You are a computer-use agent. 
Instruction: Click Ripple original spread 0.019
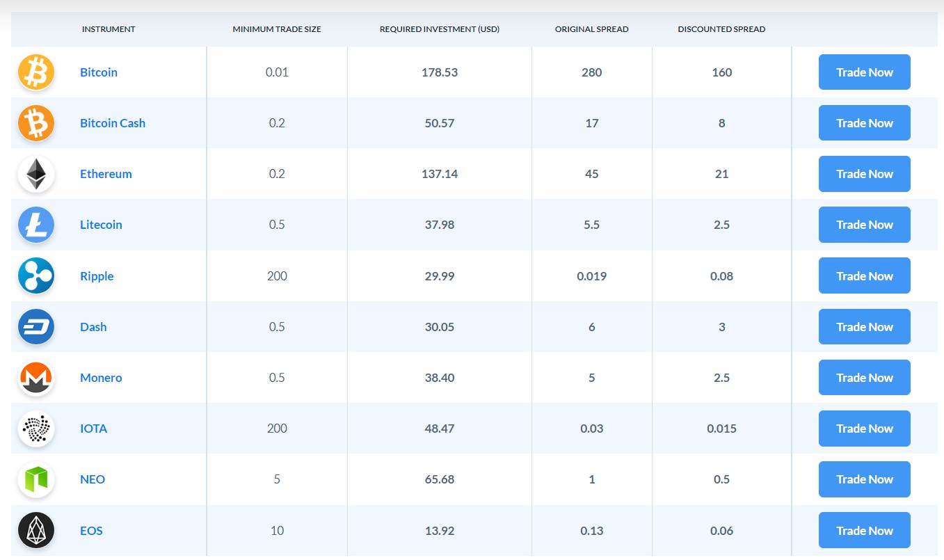tap(592, 276)
